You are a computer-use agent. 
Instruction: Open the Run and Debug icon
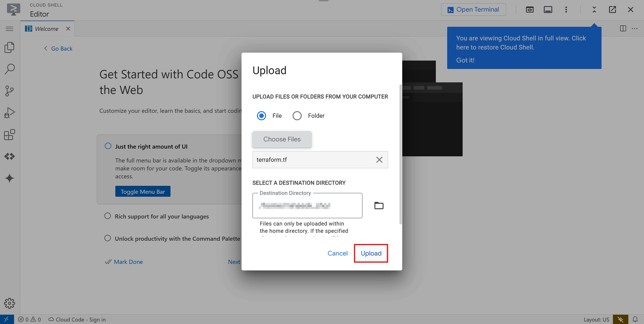pyautogui.click(x=10, y=113)
